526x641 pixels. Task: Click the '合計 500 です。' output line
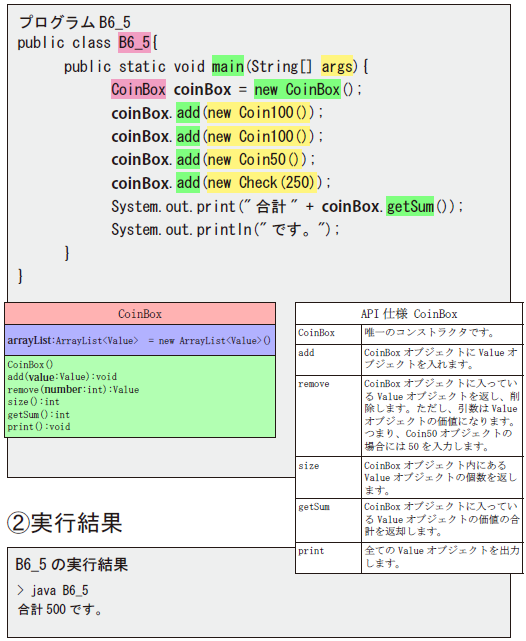60,610
